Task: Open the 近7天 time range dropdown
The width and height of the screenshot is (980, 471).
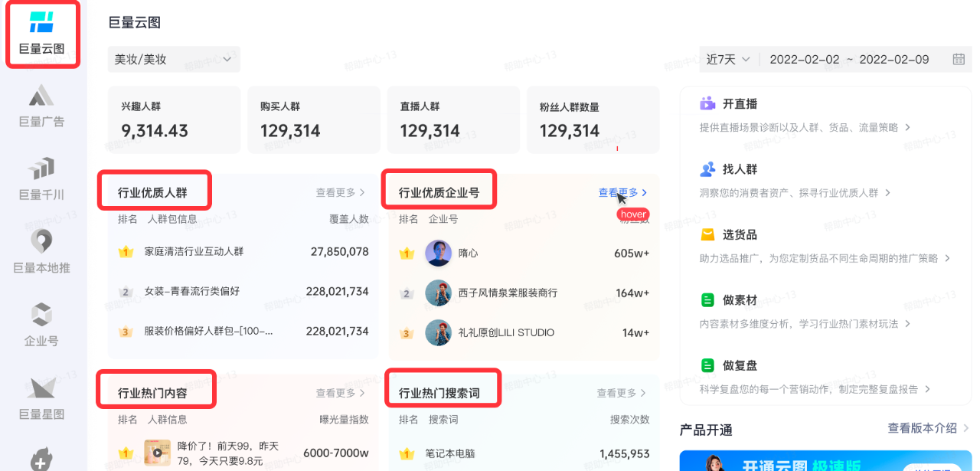Action: [728, 59]
